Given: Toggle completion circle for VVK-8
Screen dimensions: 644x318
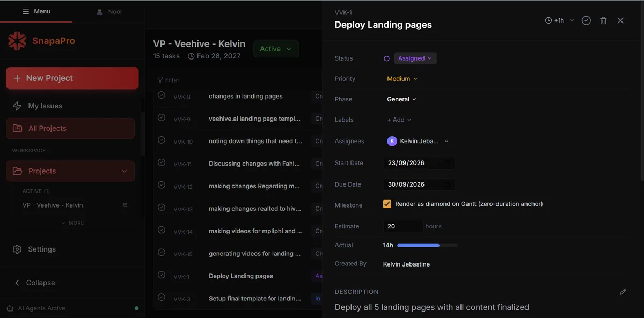Looking at the screenshot, I should tap(162, 95).
